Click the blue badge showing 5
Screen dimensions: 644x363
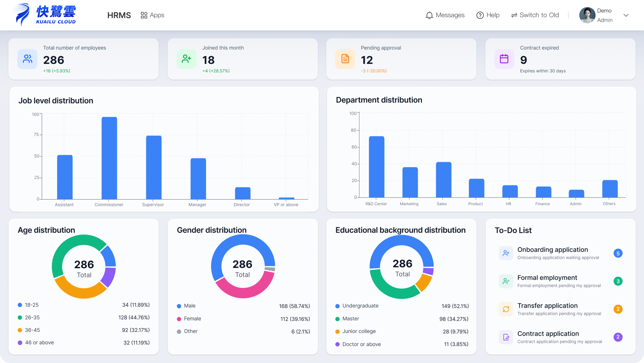tap(618, 253)
